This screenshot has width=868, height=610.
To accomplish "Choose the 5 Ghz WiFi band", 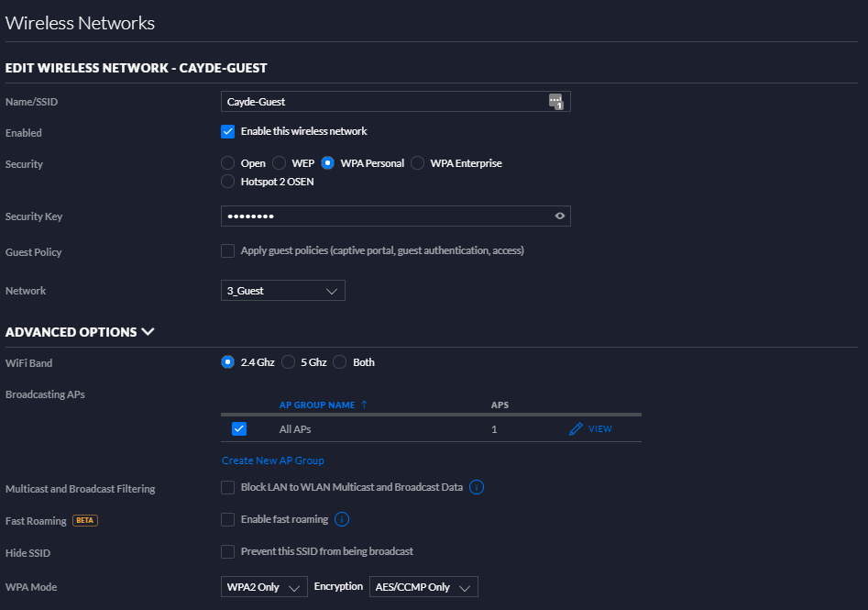I will (x=288, y=362).
